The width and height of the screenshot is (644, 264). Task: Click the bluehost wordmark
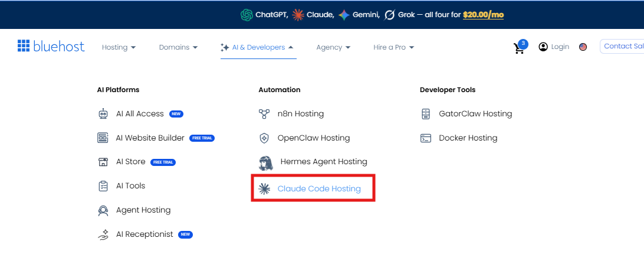point(59,47)
